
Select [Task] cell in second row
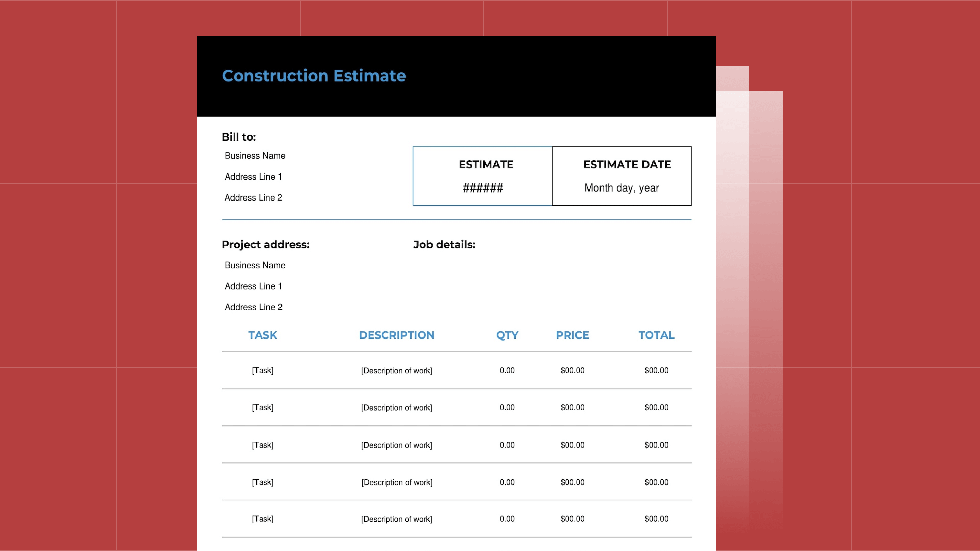pyautogui.click(x=263, y=407)
